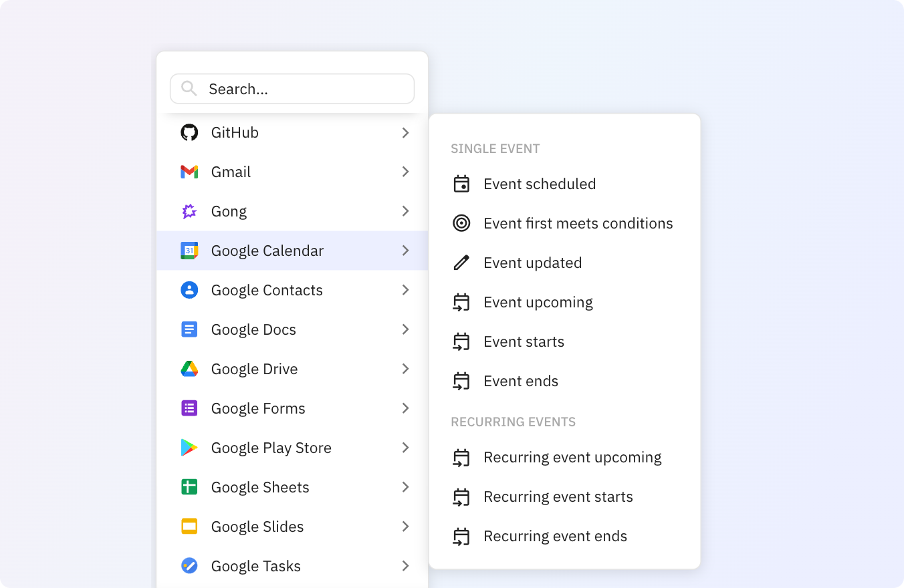The image size is (904, 588).
Task: Expand the Google Play Store chevron
Action: 405,448
